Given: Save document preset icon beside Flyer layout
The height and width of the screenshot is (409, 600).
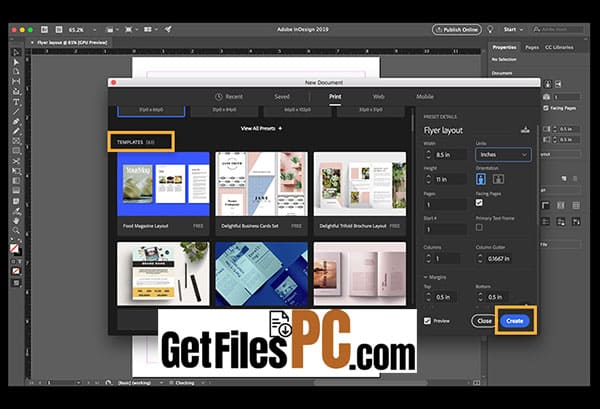Looking at the screenshot, I should point(525,130).
